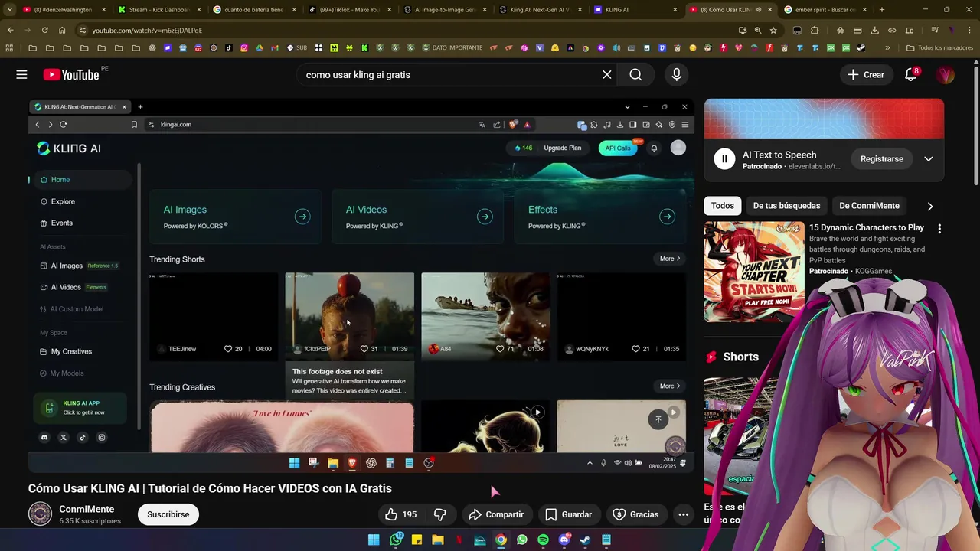Open ConmiMente channel avatar

pos(40,514)
